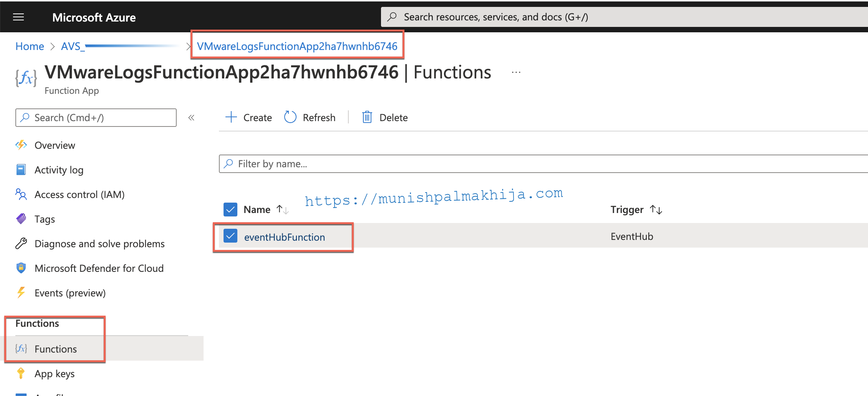Screen dimensions: 868x396
Task: Click the Functions section heading
Action: pos(37,323)
